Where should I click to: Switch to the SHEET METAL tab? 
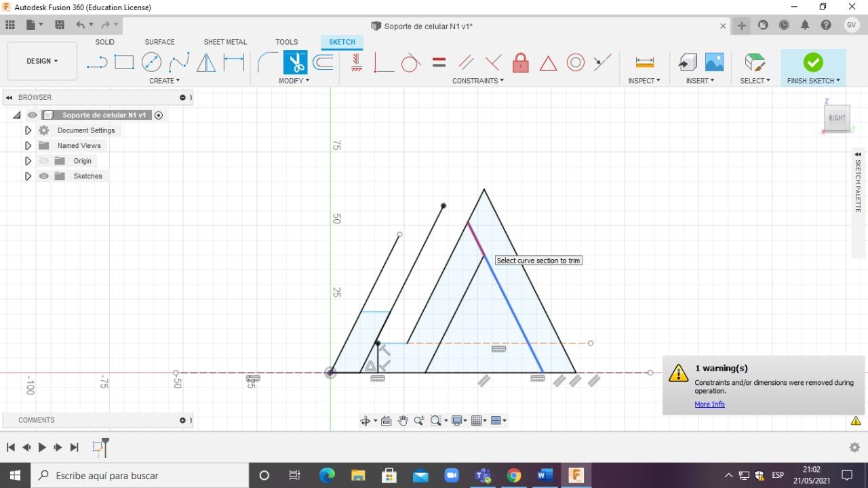pos(225,42)
